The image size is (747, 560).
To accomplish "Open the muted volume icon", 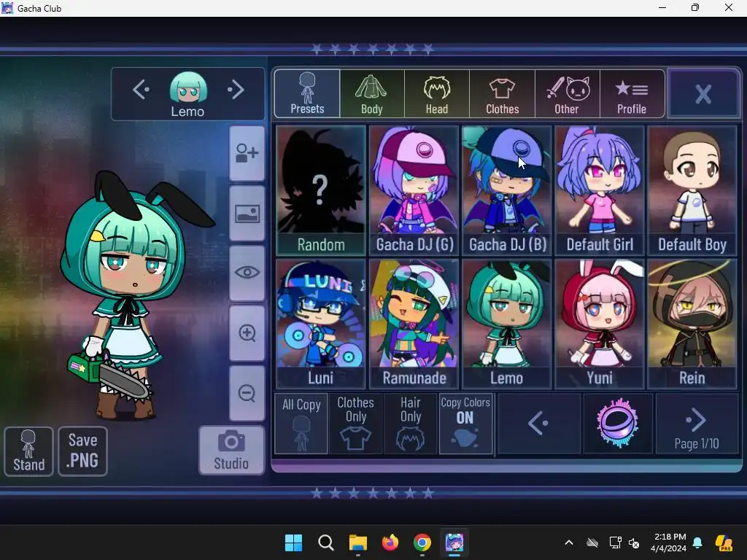I will point(634,542).
